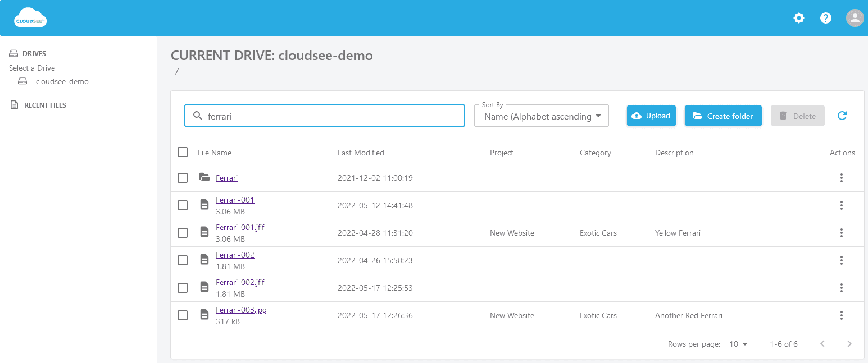Select the checkbox next to Ferrari-001.jfif
The height and width of the screenshot is (363, 868).
coord(182,232)
